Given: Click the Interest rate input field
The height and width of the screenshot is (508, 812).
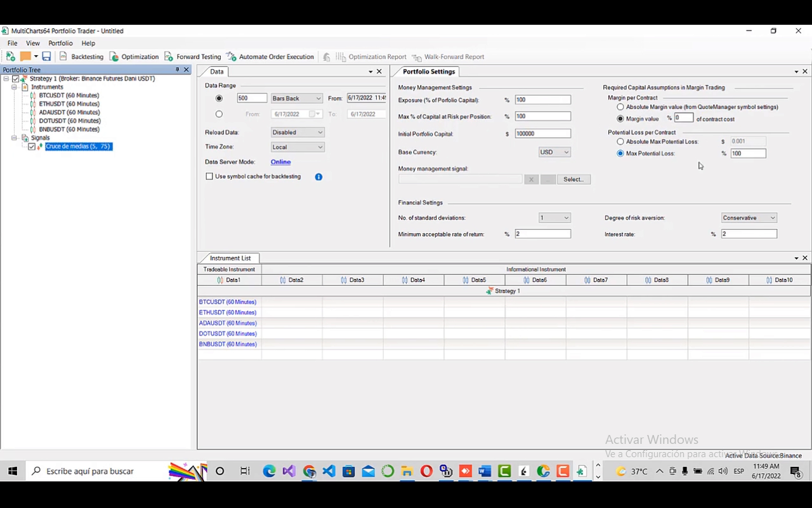Looking at the screenshot, I should tap(749, 234).
